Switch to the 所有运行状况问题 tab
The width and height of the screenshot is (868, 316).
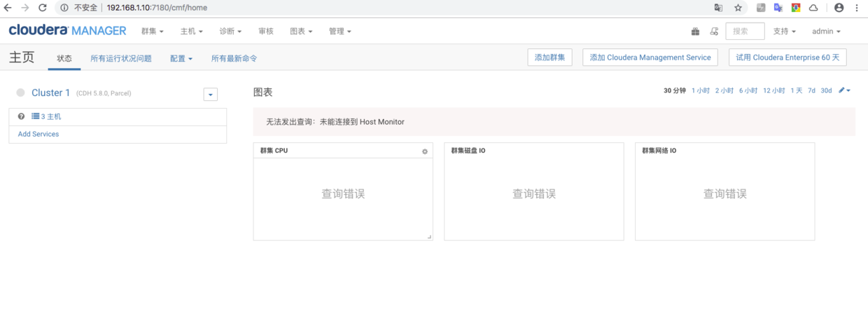pyautogui.click(x=121, y=58)
